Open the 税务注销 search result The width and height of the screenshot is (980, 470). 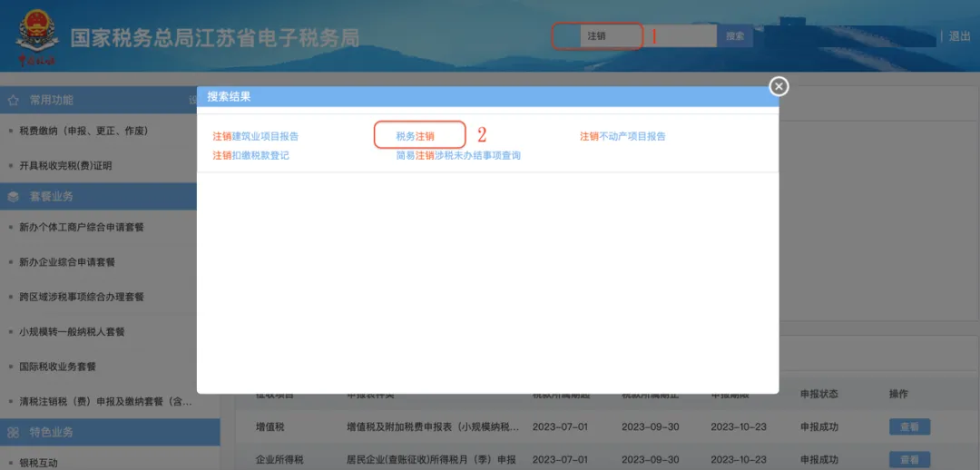point(415,136)
